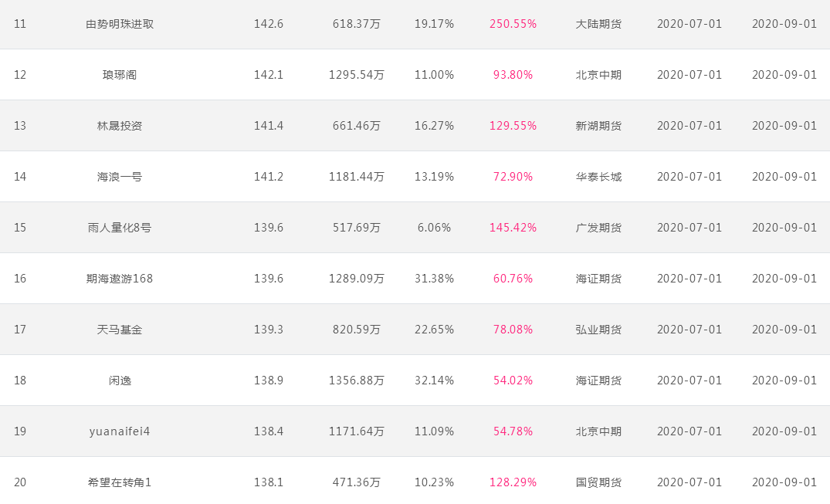
Task: Select 林晟投资 in row 13
Action: tap(120, 126)
